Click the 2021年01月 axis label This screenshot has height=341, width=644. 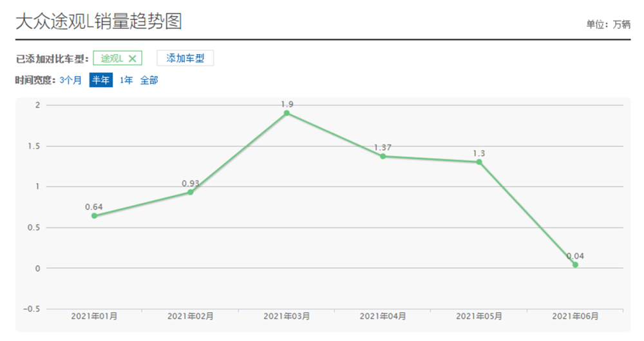point(95,317)
